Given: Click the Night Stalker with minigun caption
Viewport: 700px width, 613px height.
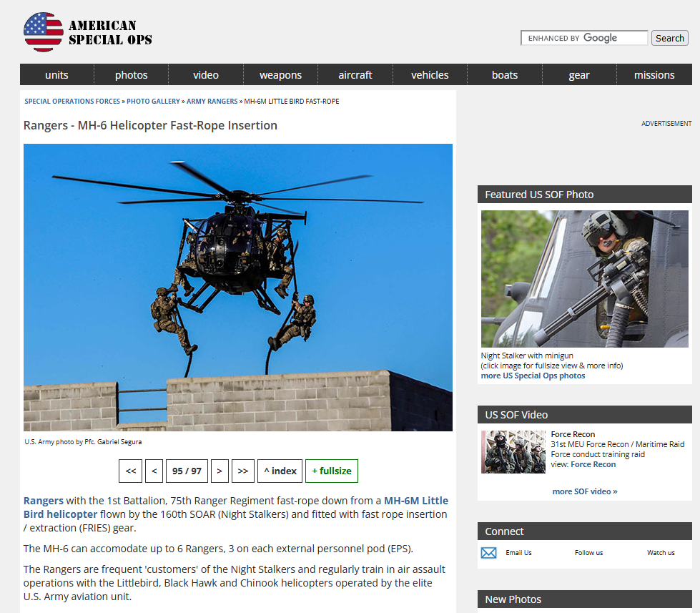Looking at the screenshot, I should click(527, 355).
